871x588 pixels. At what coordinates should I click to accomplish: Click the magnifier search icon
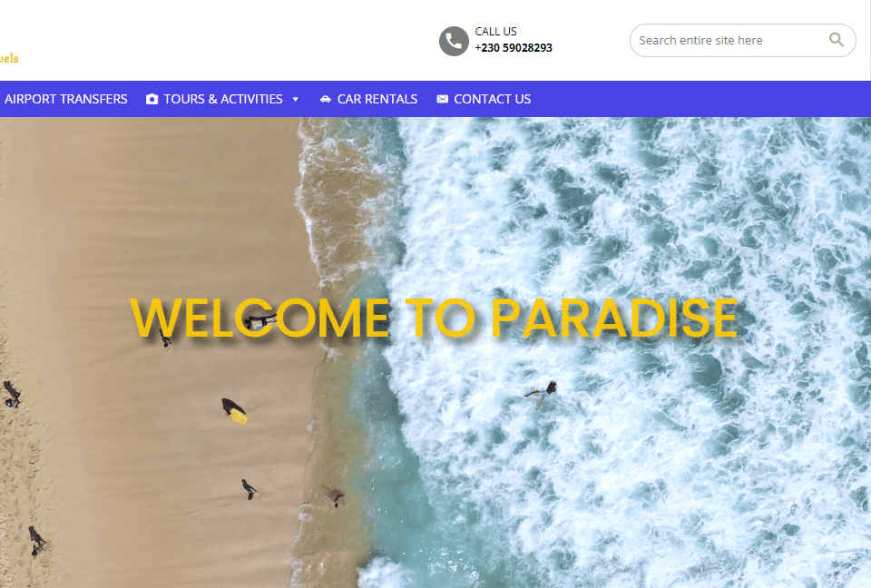pos(836,39)
